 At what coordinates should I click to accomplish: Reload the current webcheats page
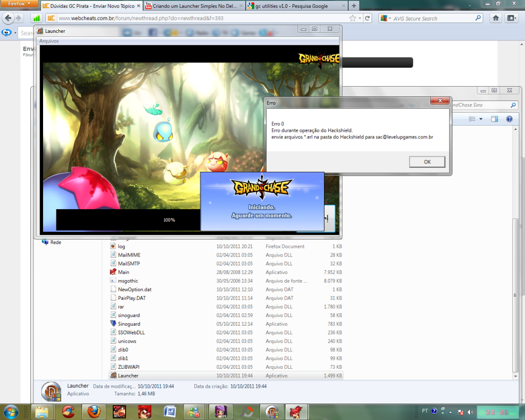(367, 18)
